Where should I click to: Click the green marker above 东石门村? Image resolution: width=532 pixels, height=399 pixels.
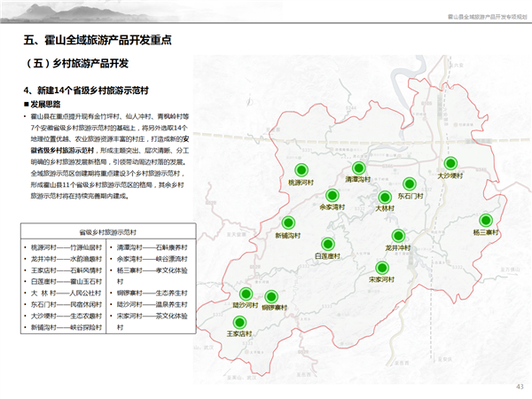(x=410, y=184)
